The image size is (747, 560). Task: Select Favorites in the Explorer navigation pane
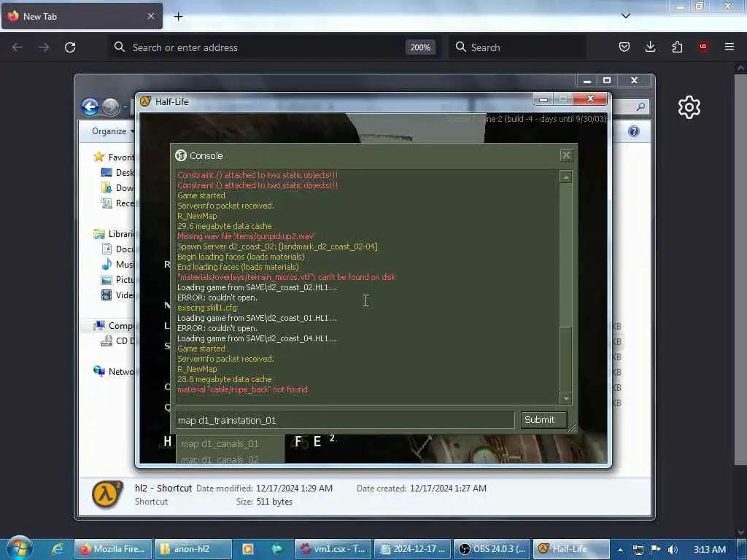(x=115, y=157)
